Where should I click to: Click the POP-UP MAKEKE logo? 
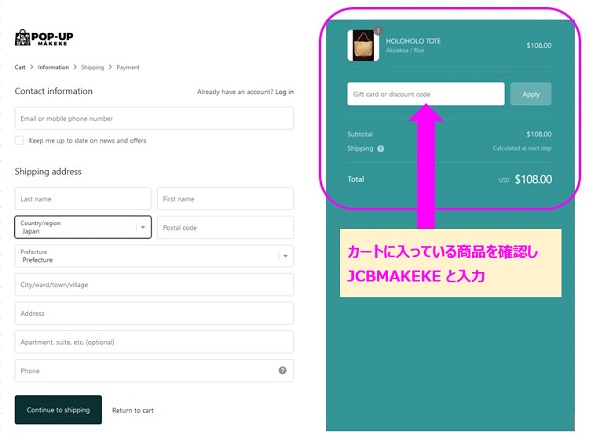[44, 38]
